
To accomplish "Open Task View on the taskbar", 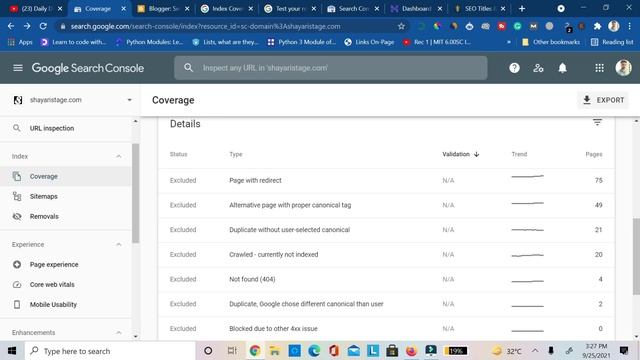I will [x=232, y=351].
